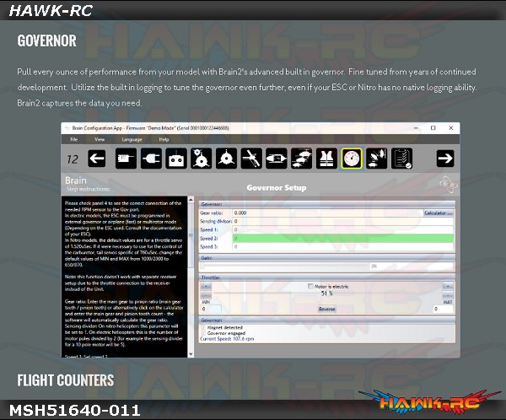
Task: Open the View menu
Action: click(x=100, y=139)
